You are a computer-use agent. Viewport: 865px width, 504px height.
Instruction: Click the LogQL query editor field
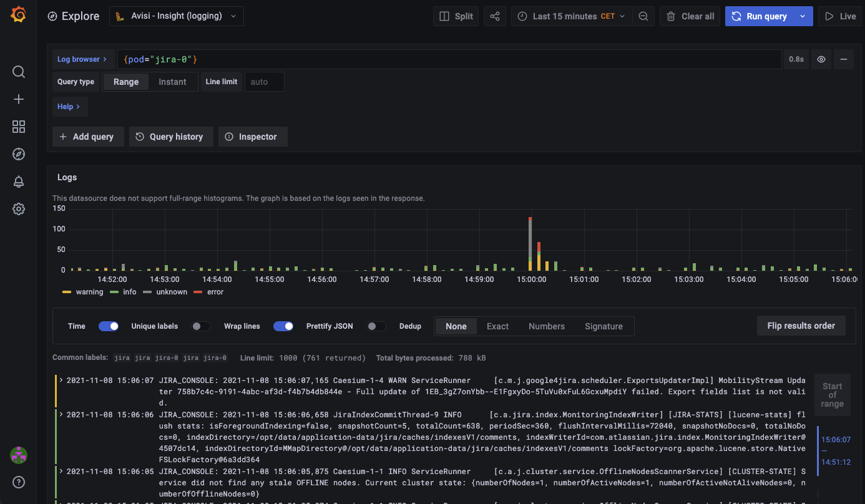pos(449,59)
